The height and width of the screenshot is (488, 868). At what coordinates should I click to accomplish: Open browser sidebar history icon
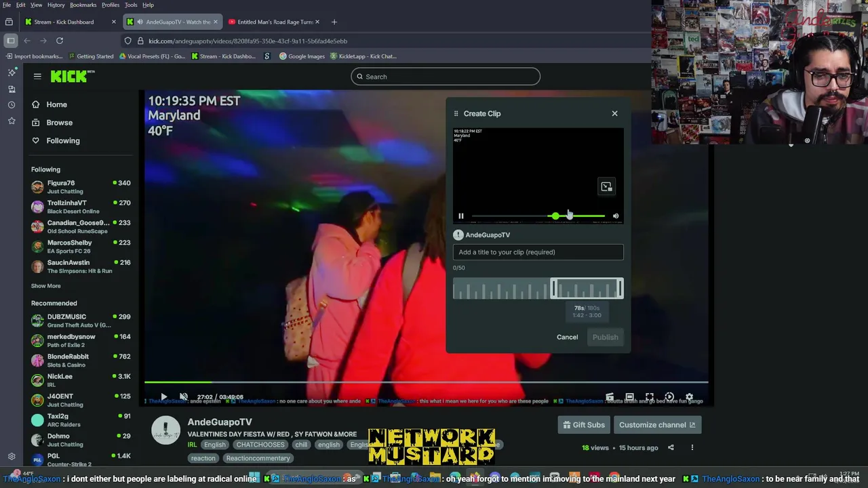(12, 104)
